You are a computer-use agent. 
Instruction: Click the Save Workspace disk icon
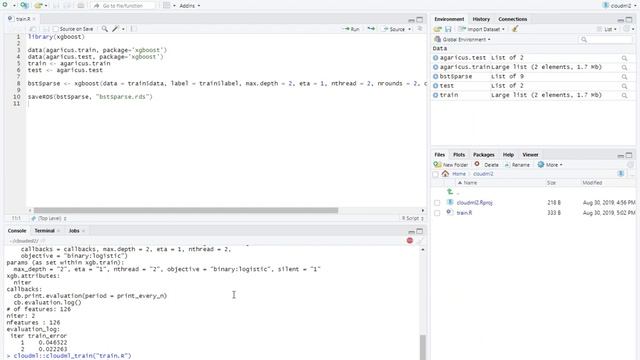tap(448, 29)
